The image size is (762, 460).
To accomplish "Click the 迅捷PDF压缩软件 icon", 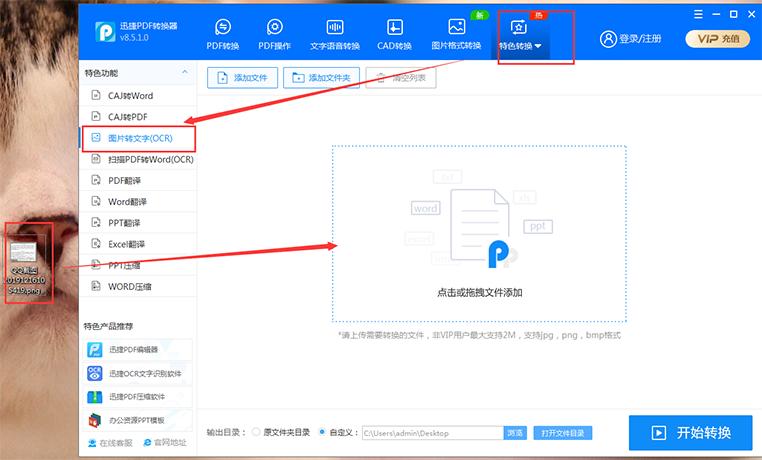I will pos(95,397).
